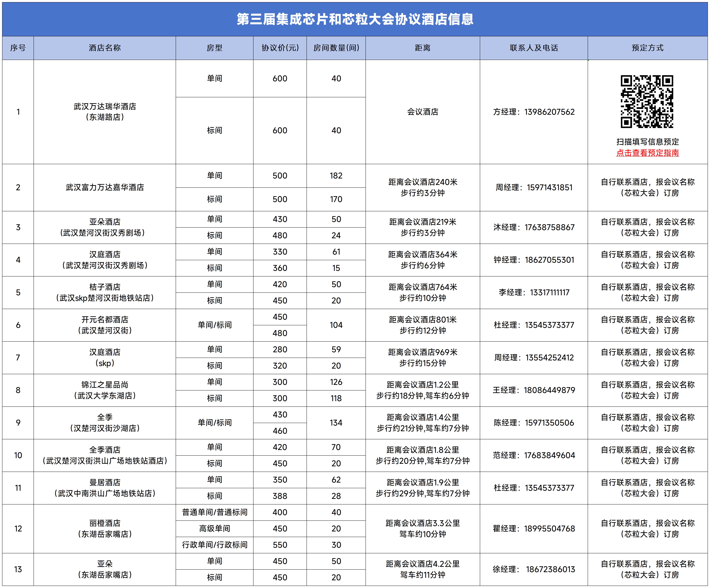Select contact 方经理:13986207562
710x588 pixels.
(x=534, y=112)
